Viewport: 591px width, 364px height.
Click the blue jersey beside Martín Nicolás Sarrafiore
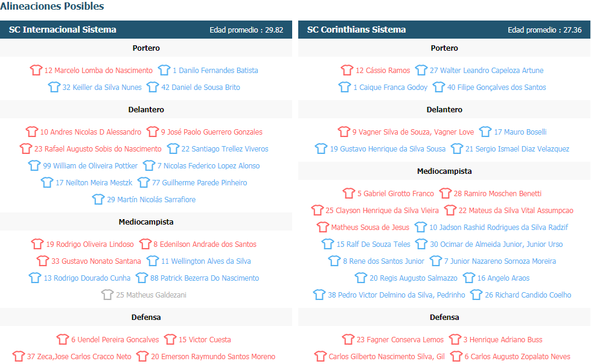pyautogui.click(x=98, y=199)
